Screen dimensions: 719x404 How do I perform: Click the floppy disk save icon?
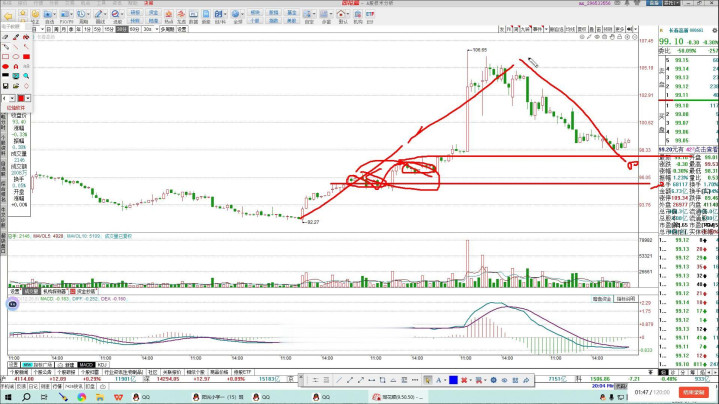[5, 86]
